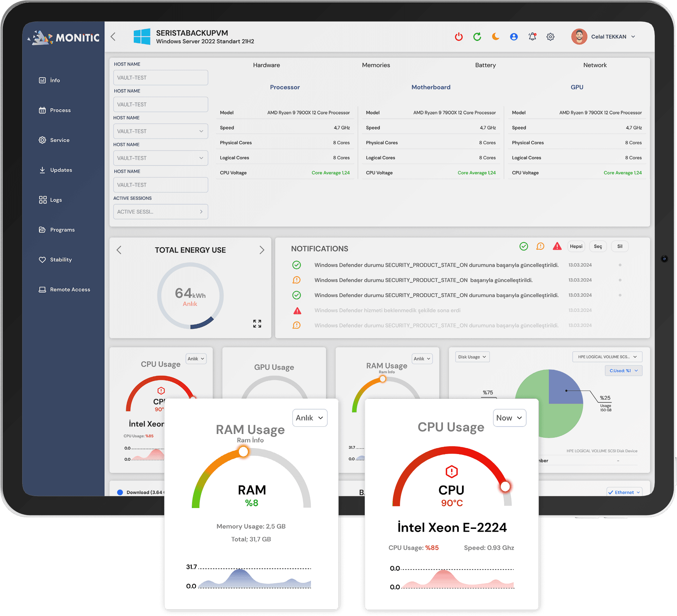Image resolution: width=677 pixels, height=616 pixels.
Task: Toggle dark mode with the moon icon
Action: [x=496, y=36]
